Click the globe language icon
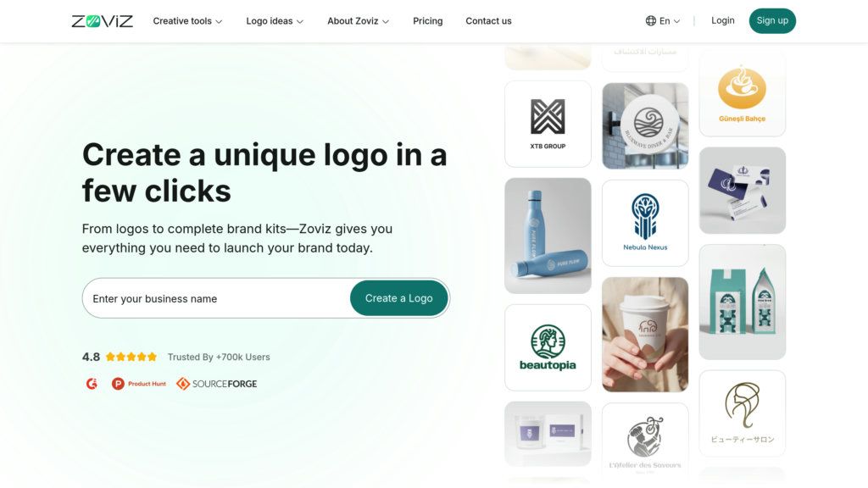Image resolution: width=868 pixels, height=488 pixels. [650, 21]
